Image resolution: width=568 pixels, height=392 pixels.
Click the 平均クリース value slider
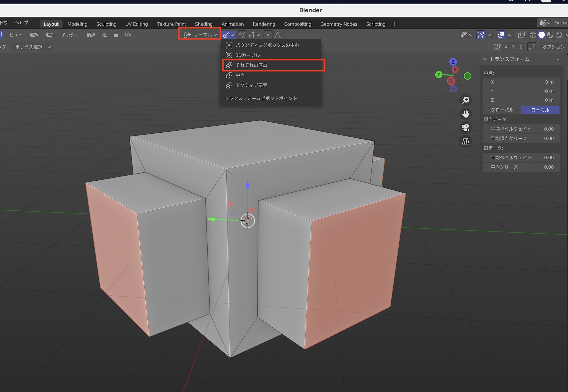521,167
